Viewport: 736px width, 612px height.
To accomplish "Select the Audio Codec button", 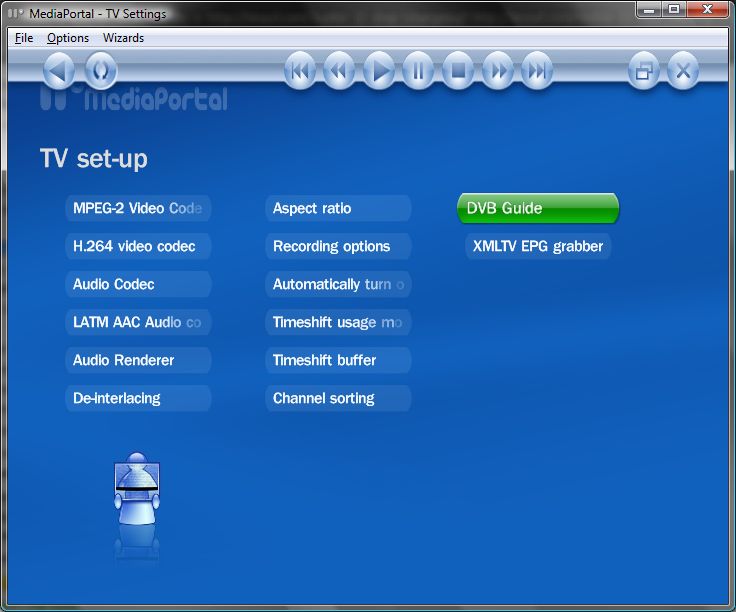I will [138, 284].
